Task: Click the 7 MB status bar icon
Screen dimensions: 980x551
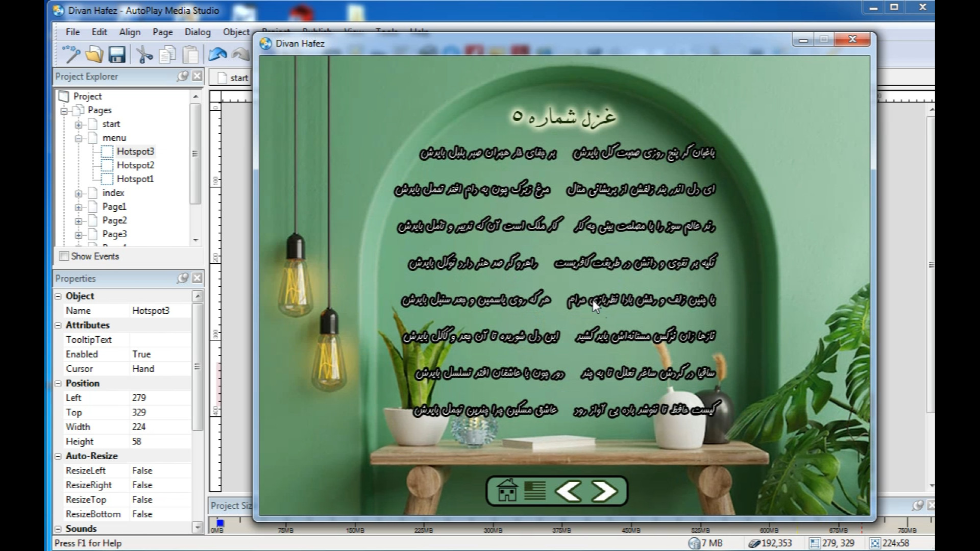Action: click(x=694, y=543)
